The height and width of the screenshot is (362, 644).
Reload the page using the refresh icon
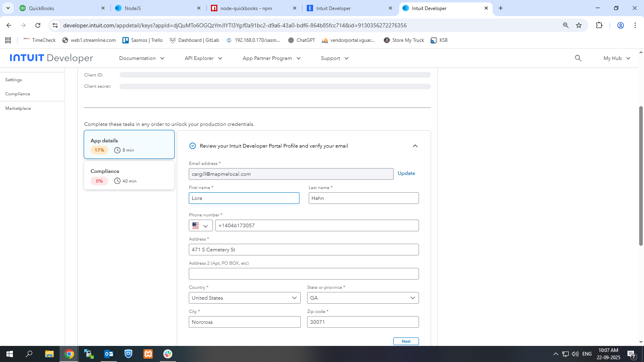click(38, 25)
